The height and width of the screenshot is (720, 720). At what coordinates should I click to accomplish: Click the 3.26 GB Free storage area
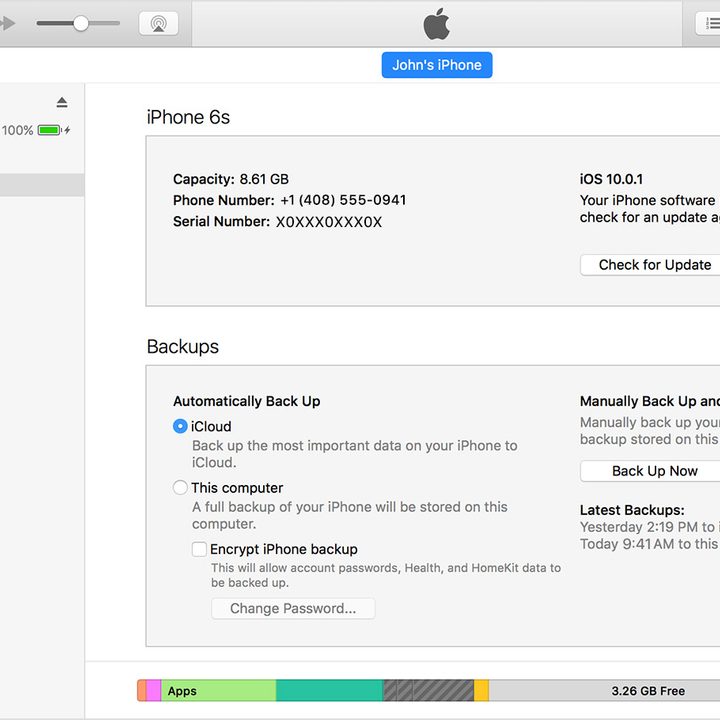coord(604,691)
